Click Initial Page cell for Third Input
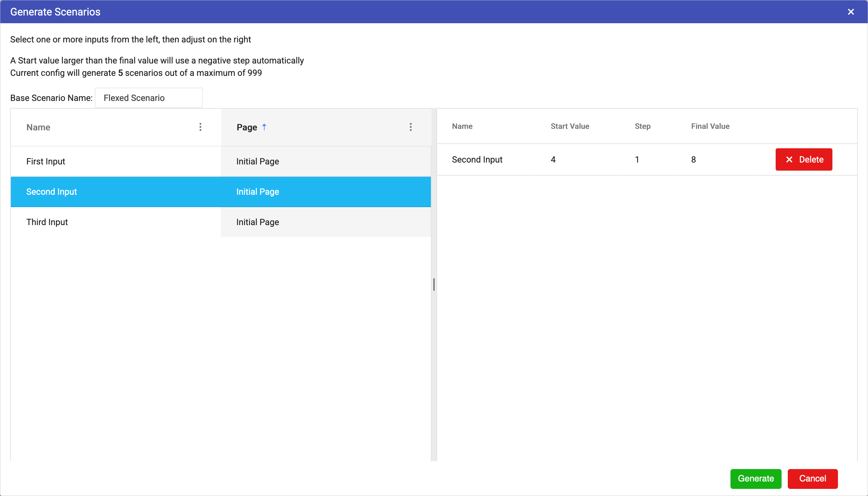 tap(258, 222)
